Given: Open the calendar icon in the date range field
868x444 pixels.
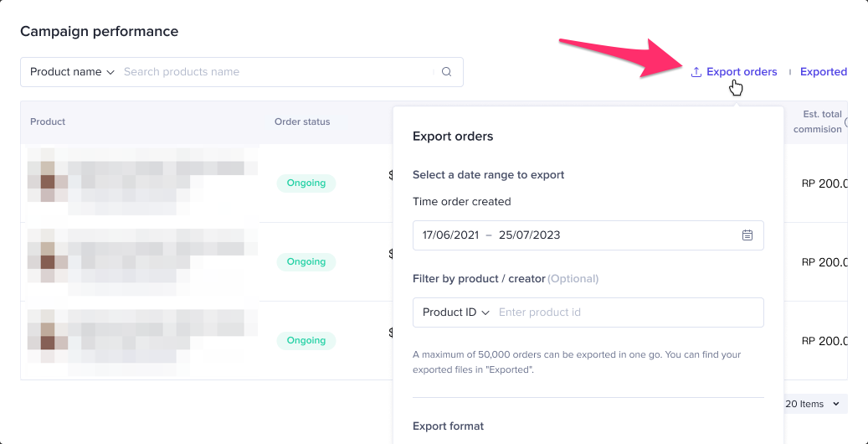Looking at the screenshot, I should (747, 235).
